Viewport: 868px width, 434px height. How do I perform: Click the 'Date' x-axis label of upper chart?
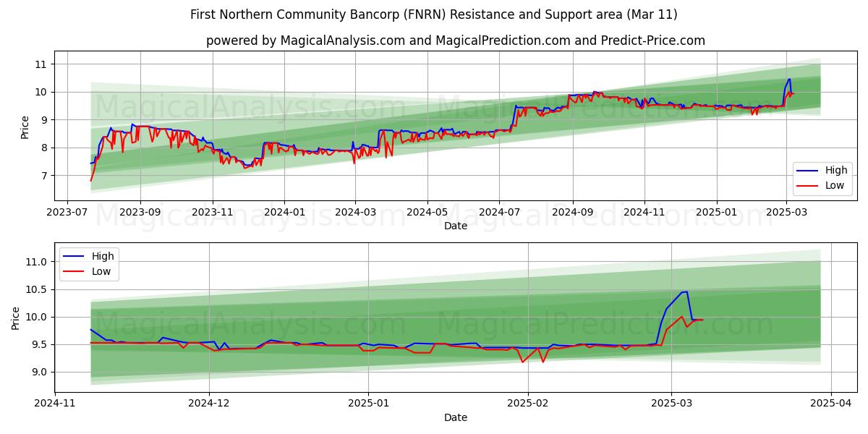click(456, 226)
